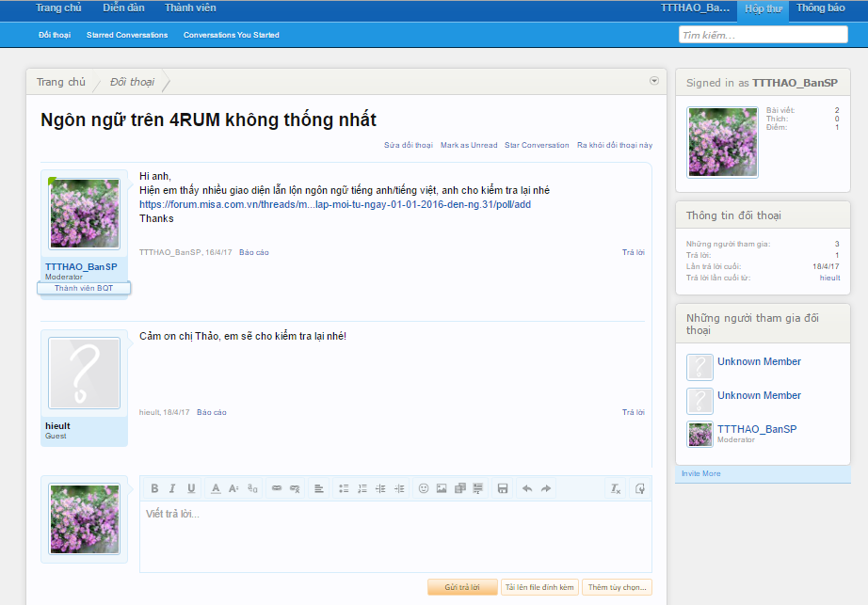Open the font size dropdown
This screenshot has width=868, height=605.
233,488
